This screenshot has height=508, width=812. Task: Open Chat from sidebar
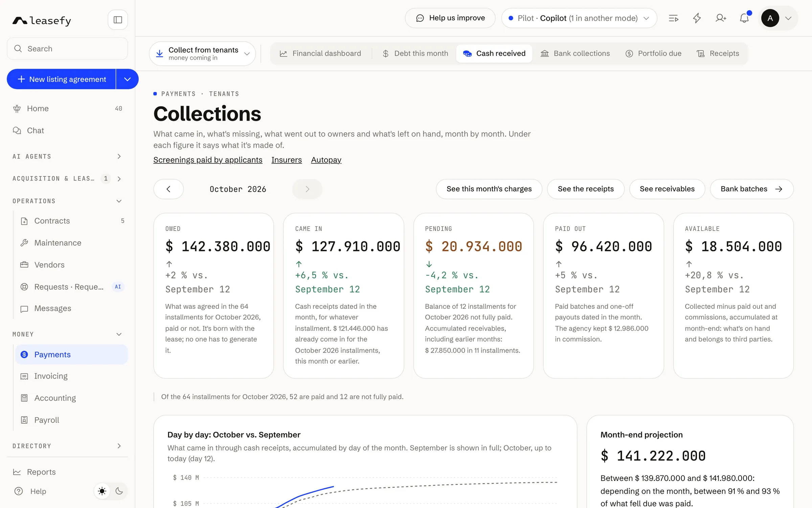(67, 130)
